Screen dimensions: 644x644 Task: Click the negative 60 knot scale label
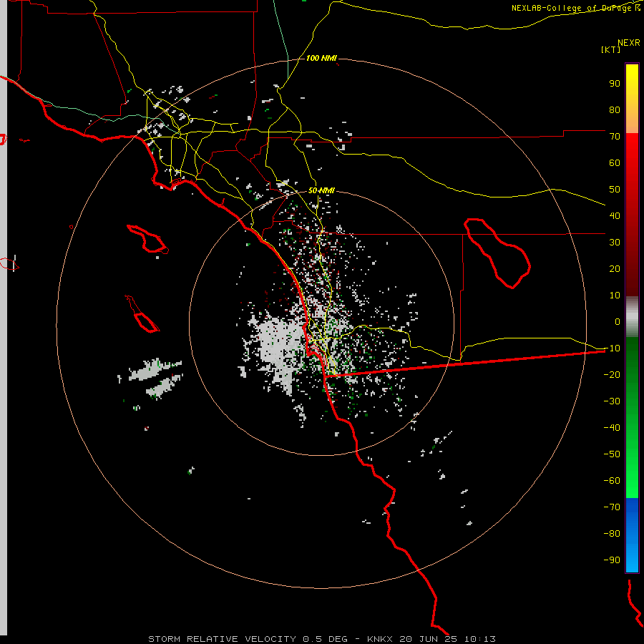pyautogui.click(x=612, y=481)
